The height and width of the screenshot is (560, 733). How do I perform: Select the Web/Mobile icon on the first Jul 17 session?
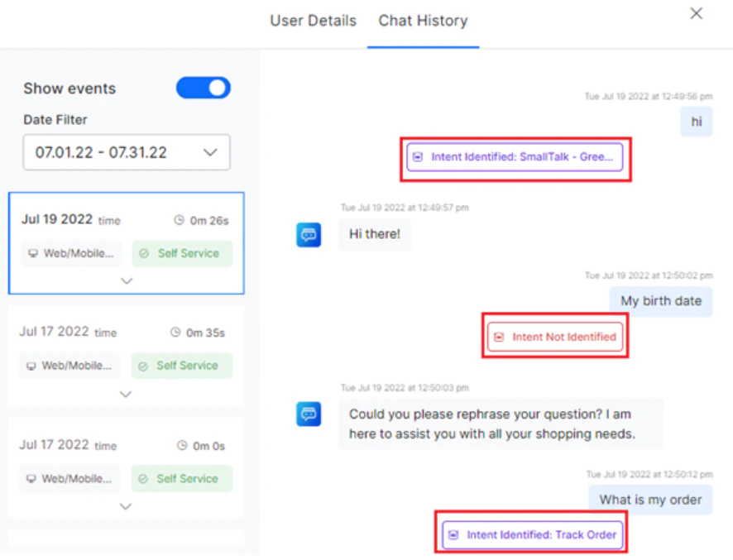[34, 366]
